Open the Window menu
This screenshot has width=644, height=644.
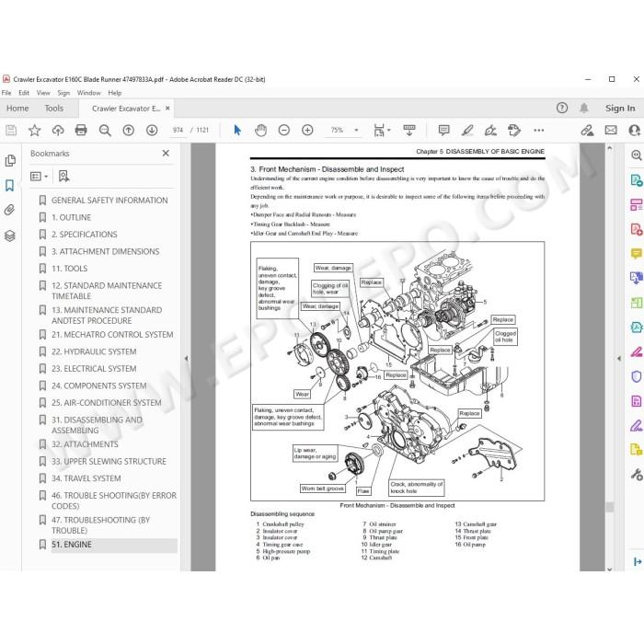(x=88, y=93)
